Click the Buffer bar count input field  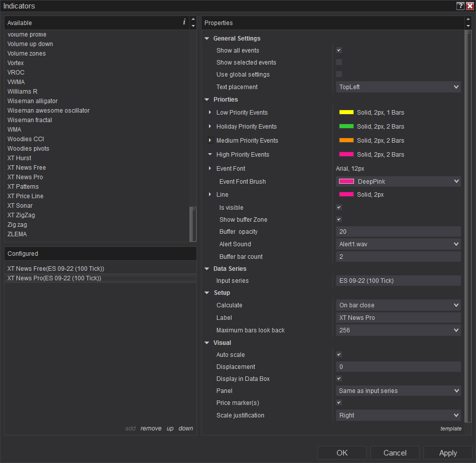398,256
